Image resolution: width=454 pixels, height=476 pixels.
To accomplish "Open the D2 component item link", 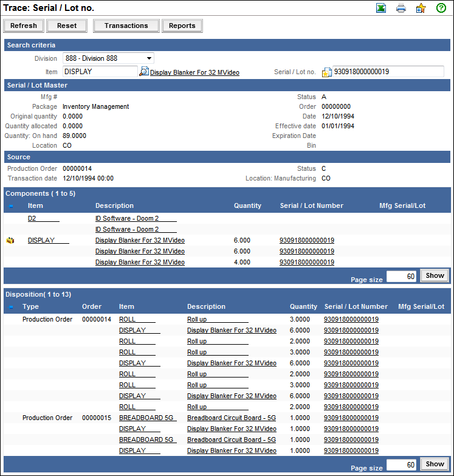I will pos(43,218).
